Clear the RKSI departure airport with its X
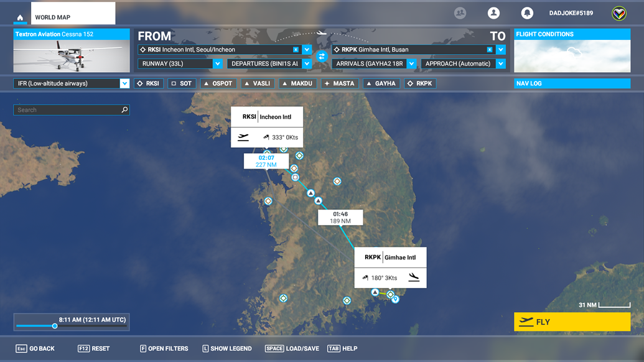The height and width of the screenshot is (362, 644). [x=297, y=49]
